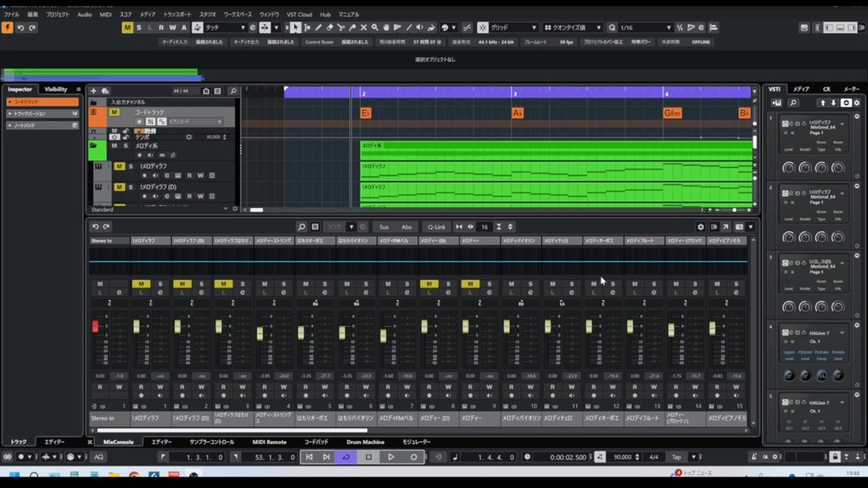Viewport: 868px width, 488px height.
Task: Open ファイル menu
Action: [x=12, y=14]
